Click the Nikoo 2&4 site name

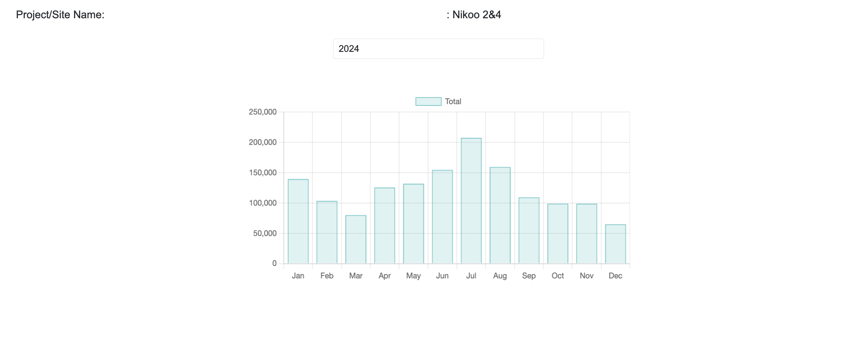tap(476, 15)
